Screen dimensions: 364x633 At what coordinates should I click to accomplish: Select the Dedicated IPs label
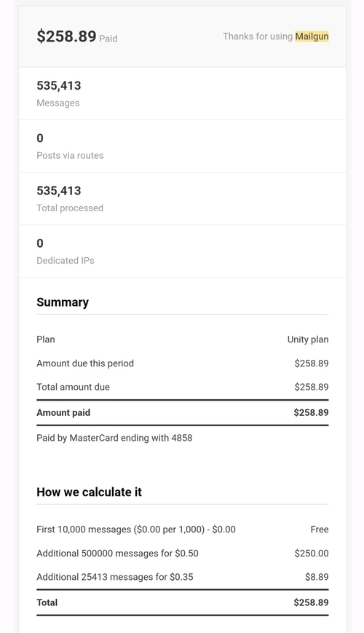tap(66, 260)
